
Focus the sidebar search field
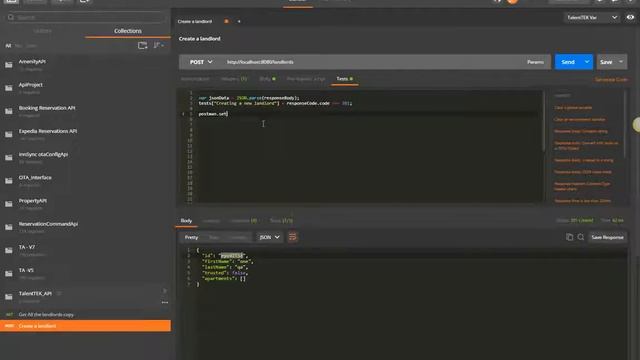tap(85, 17)
